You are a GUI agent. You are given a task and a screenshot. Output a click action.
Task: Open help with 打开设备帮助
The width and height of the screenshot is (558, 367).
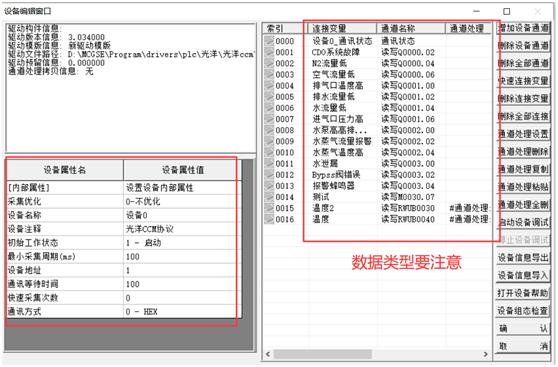click(523, 293)
